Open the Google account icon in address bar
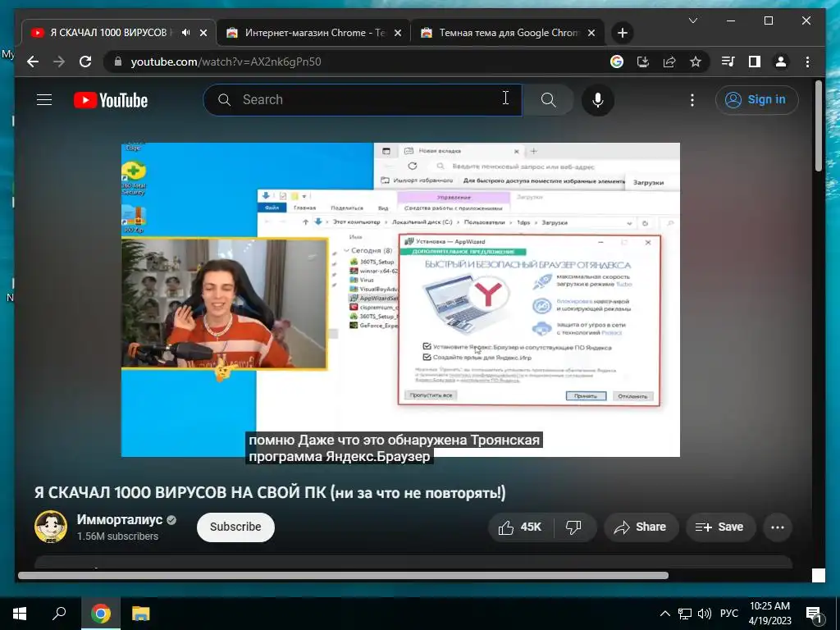This screenshot has height=630, width=840. pyautogui.click(x=617, y=62)
